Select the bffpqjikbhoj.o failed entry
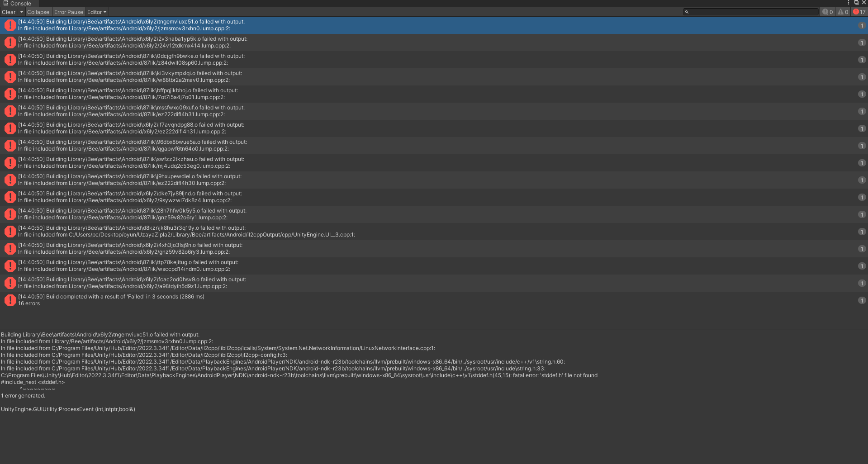The height and width of the screenshot is (464, 868). tap(434, 94)
